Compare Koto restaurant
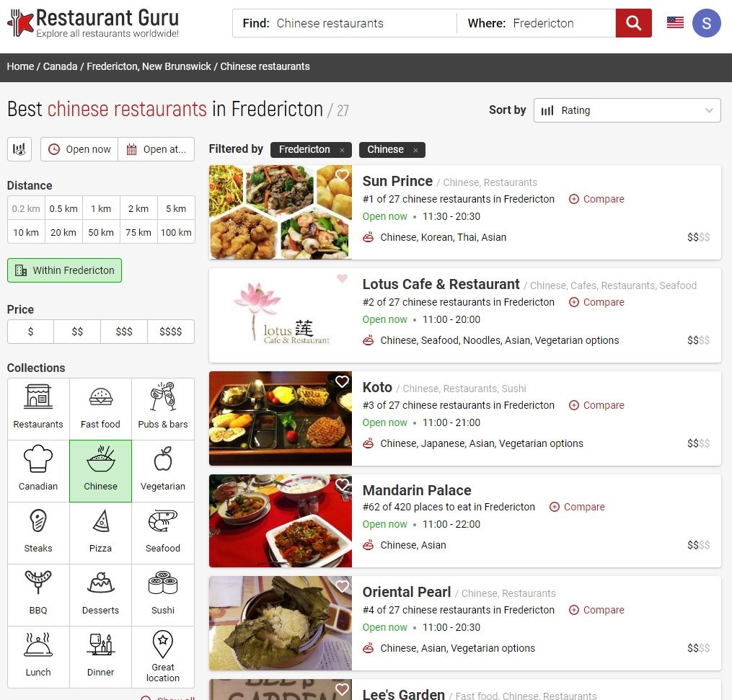 coord(596,405)
